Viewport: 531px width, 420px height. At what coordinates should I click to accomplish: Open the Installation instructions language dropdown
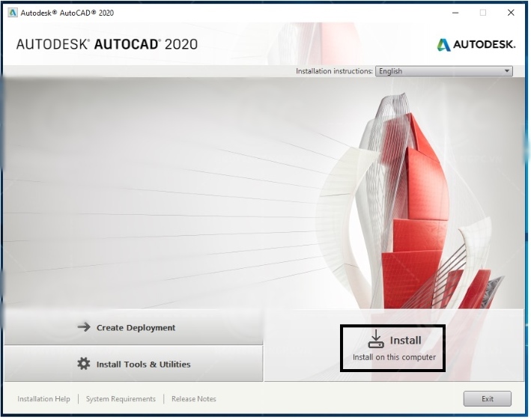tap(444, 71)
